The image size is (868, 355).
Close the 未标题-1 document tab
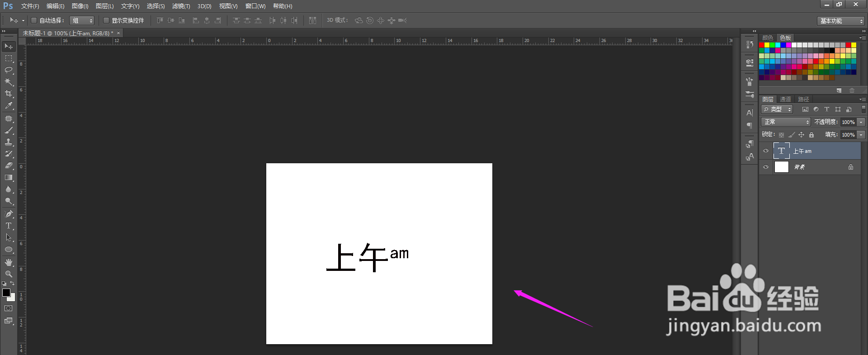pos(118,33)
